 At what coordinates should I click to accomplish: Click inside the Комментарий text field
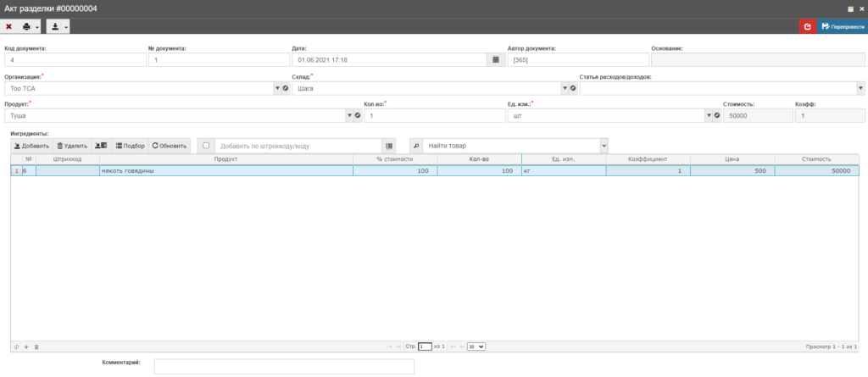(x=284, y=366)
